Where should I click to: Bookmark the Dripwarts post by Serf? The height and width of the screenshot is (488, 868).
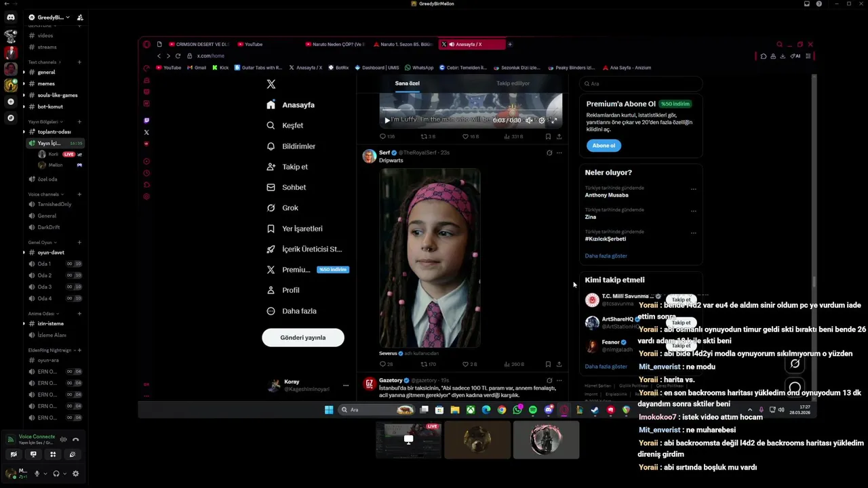tap(548, 364)
